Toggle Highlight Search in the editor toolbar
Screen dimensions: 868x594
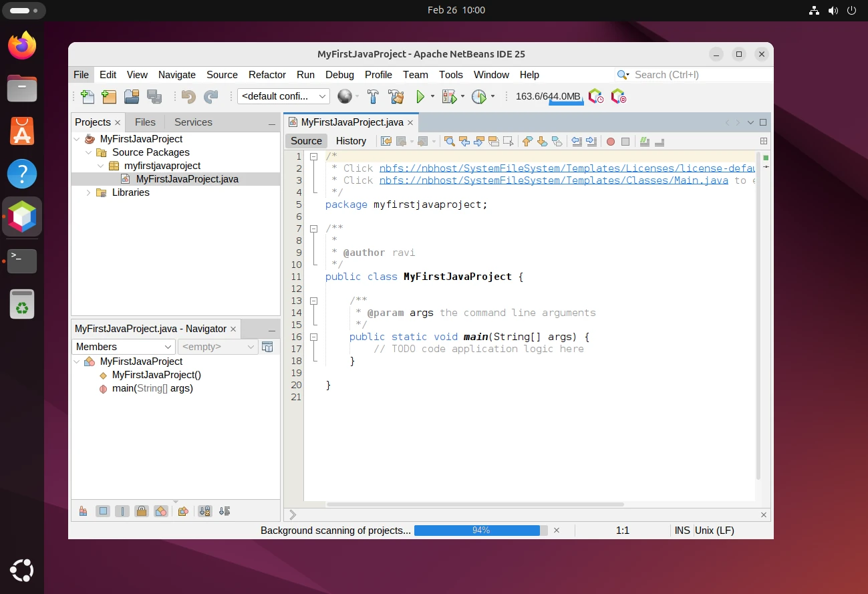coord(494,141)
